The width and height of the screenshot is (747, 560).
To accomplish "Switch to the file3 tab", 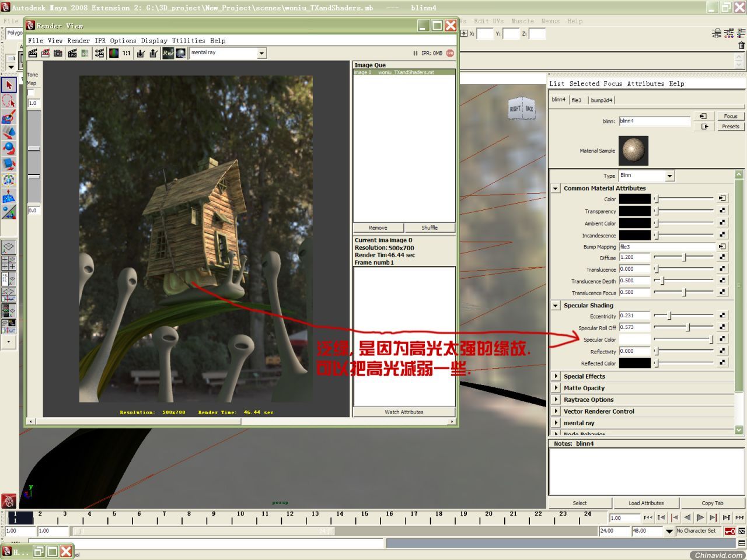I will click(577, 100).
